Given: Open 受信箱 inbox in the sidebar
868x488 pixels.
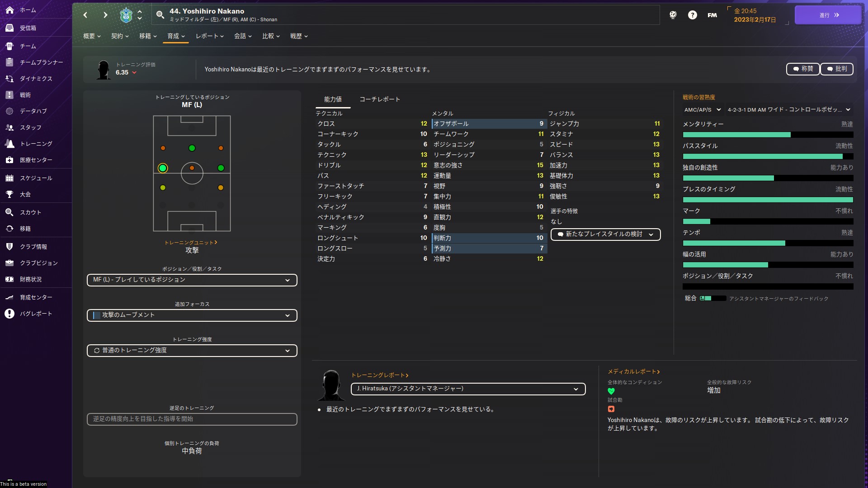Looking at the screenshot, I should pyautogui.click(x=28, y=28).
